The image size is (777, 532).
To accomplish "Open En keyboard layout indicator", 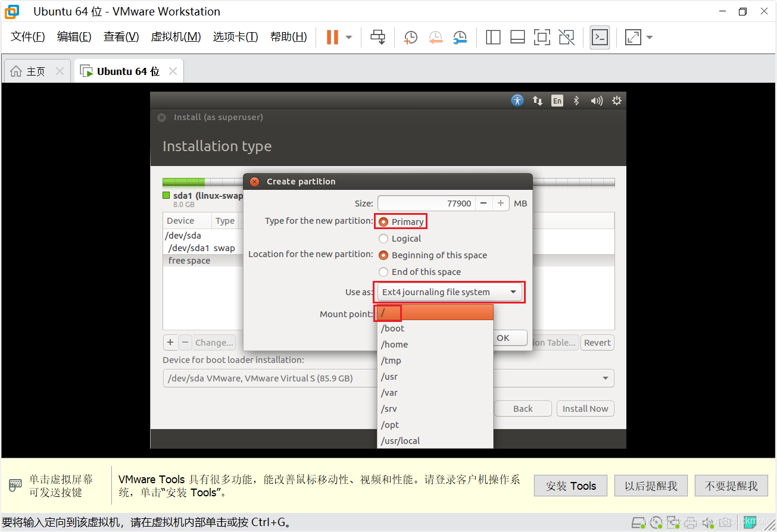I will pyautogui.click(x=557, y=101).
